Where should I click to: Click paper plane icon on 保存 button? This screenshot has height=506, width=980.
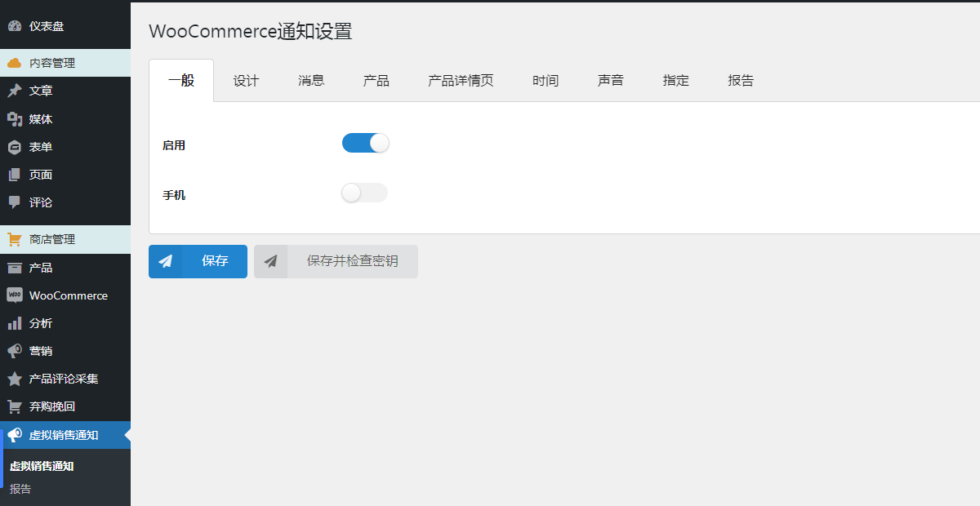(x=166, y=261)
